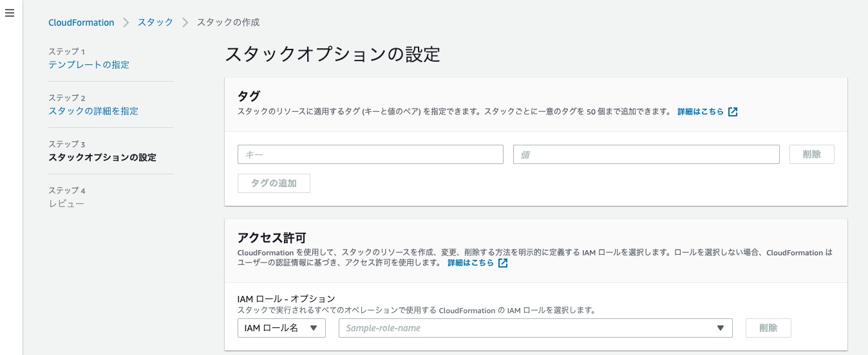Click レビュー step 4 label
Image resolution: width=868 pixels, height=355 pixels.
(66, 204)
